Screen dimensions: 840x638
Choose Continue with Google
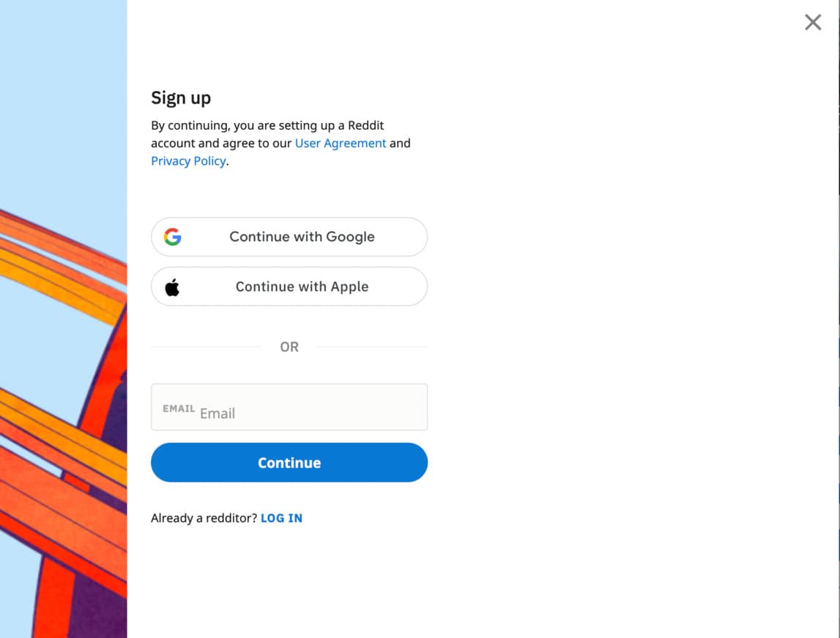pyautogui.click(x=289, y=237)
